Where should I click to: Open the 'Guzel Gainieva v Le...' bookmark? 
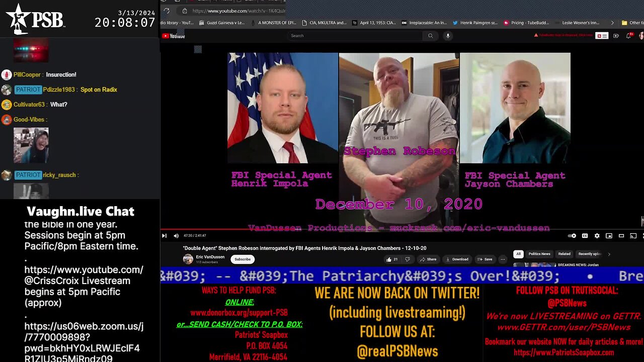click(222, 23)
